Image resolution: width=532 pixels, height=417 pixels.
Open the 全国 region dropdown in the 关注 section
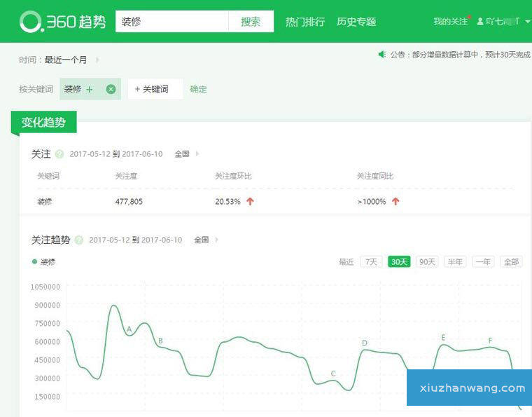coord(187,154)
